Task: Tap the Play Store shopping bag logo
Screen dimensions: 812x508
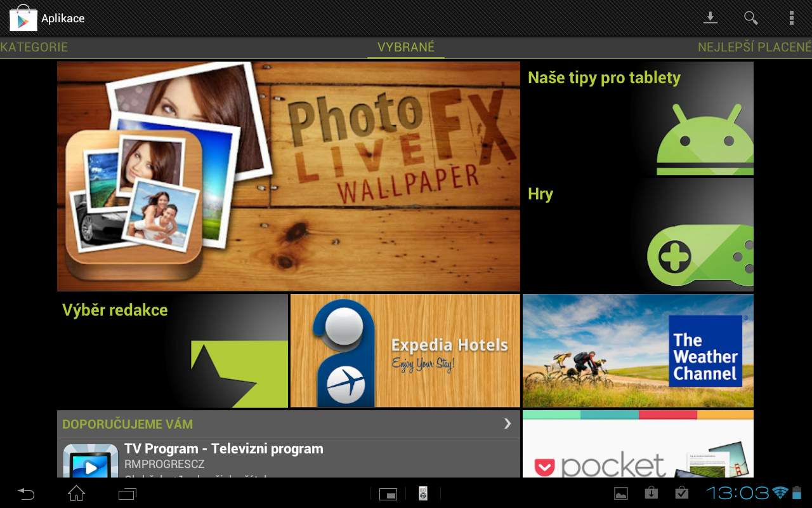Action: pyautogui.click(x=23, y=18)
